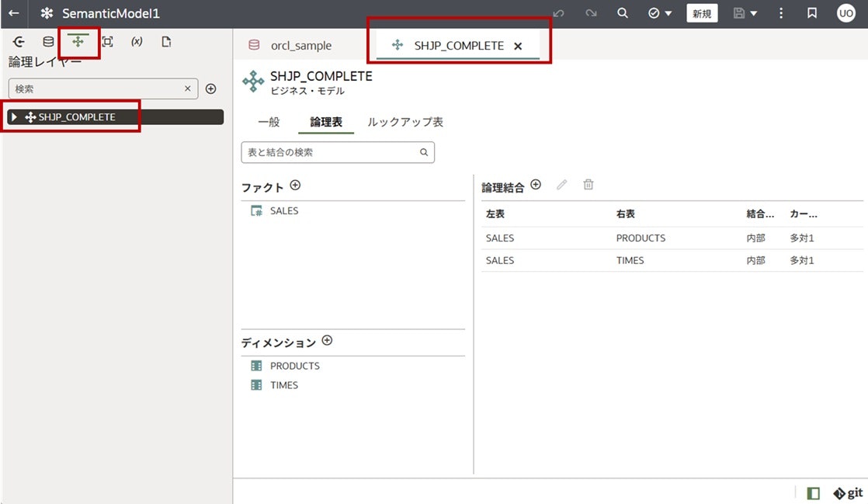Select the SALES to TIMES join row

point(672,260)
